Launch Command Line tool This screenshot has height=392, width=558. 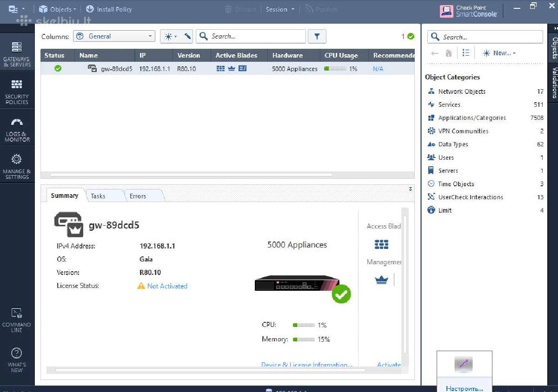point(17,320)
